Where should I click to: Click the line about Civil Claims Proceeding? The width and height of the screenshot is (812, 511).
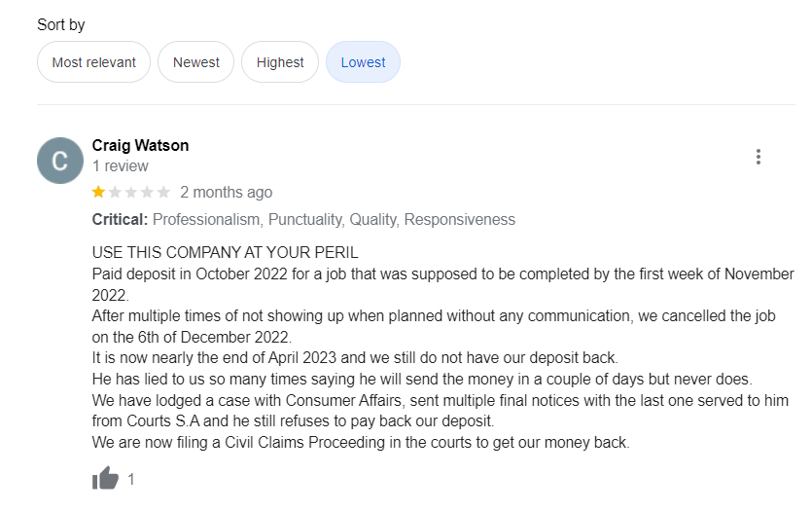point(361,443)
